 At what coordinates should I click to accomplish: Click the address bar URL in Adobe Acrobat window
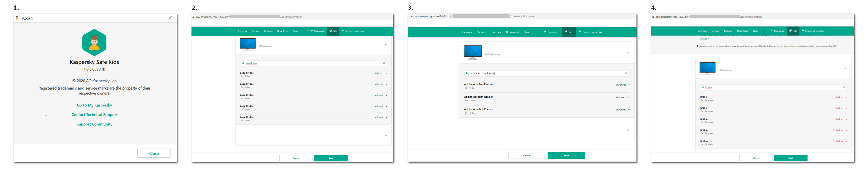(474, 16)
